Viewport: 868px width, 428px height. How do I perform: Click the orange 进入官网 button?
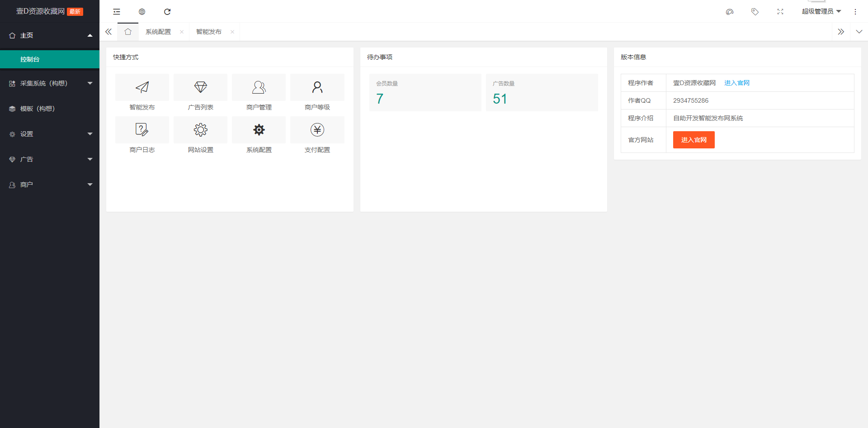pos(693,140)
